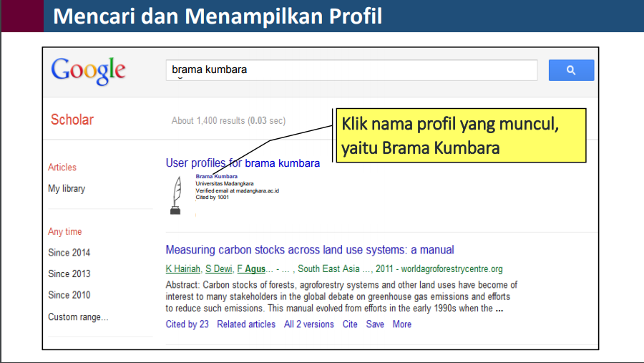Filter results Since 2010
Screen dimensions: 644x363
(69, 295)
